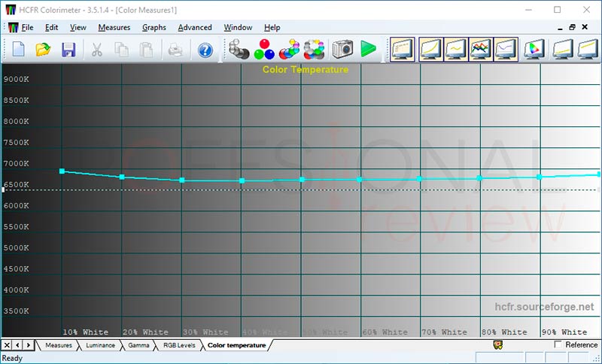The width and height of the screenshot is (602, 364).
Task: Click the HCFR app icon in title bar
Action: point(11,10)
